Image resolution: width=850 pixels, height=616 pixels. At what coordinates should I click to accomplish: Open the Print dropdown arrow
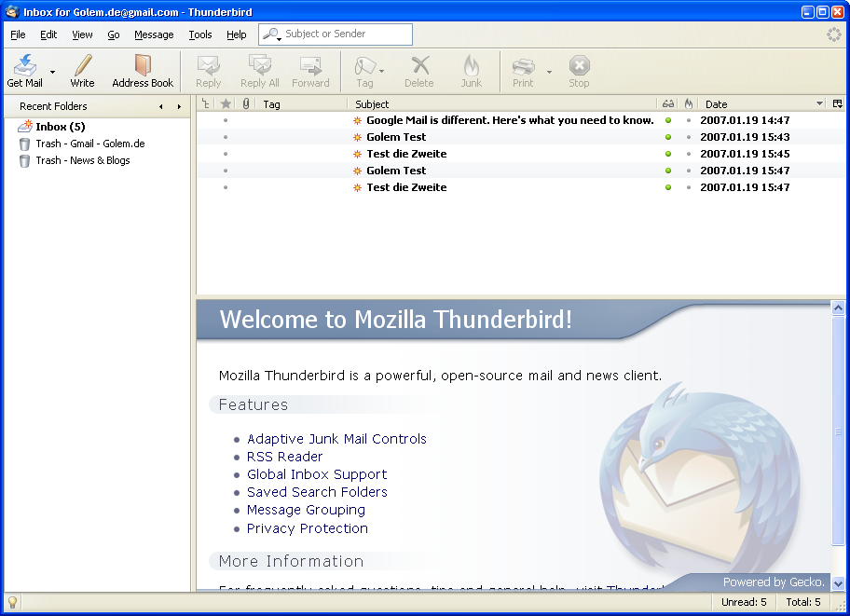pyautogui.click(x=549, y=72)
